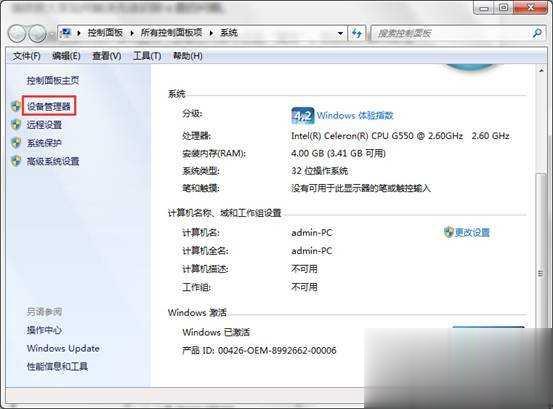This screenshot has height=409, width=553.
Task: Click the computer icon in address bar
Action: [66, 33]
